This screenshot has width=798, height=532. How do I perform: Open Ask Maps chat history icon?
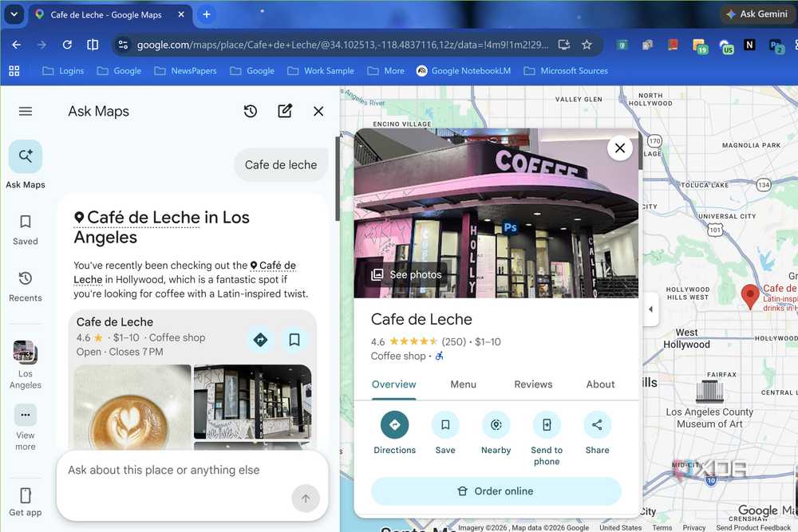point(251,112)
